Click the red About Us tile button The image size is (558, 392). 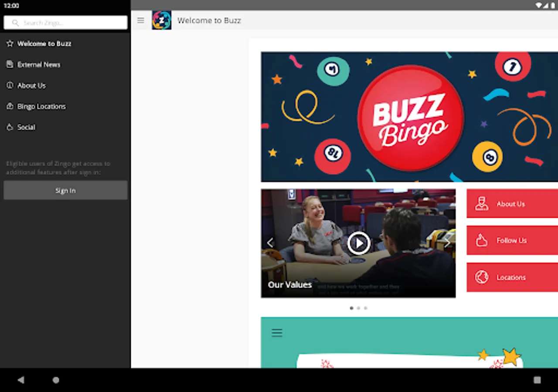(x=512, y=203)
